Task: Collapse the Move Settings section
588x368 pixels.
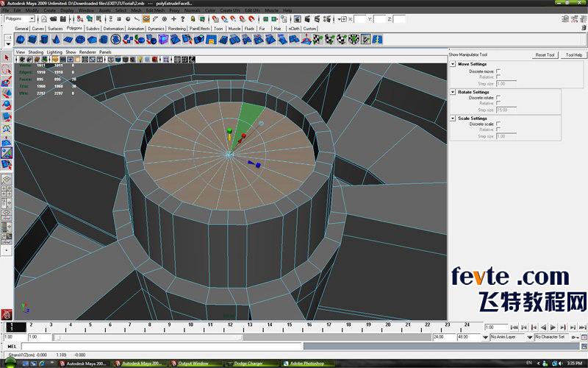Action: (x=453, y=65)
